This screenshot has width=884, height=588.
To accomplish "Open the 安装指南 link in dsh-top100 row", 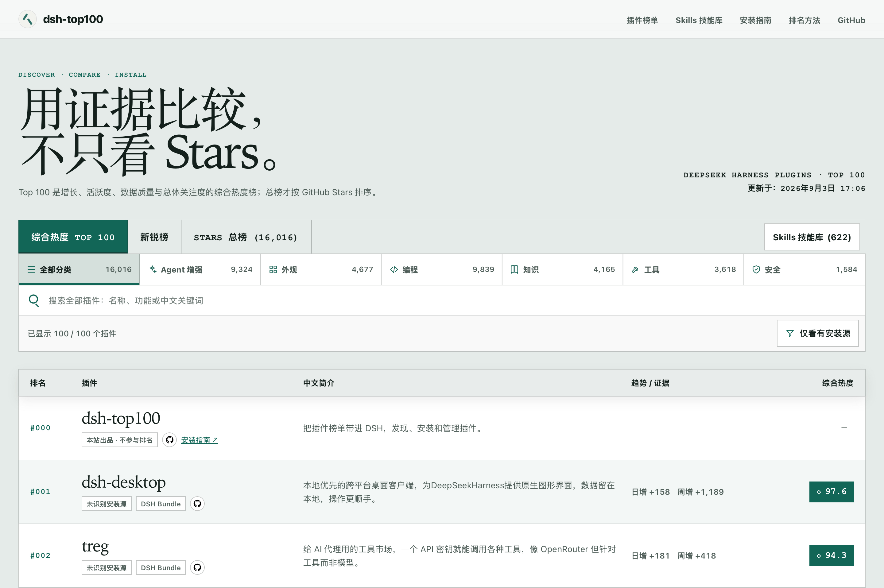I will point(200,440).
